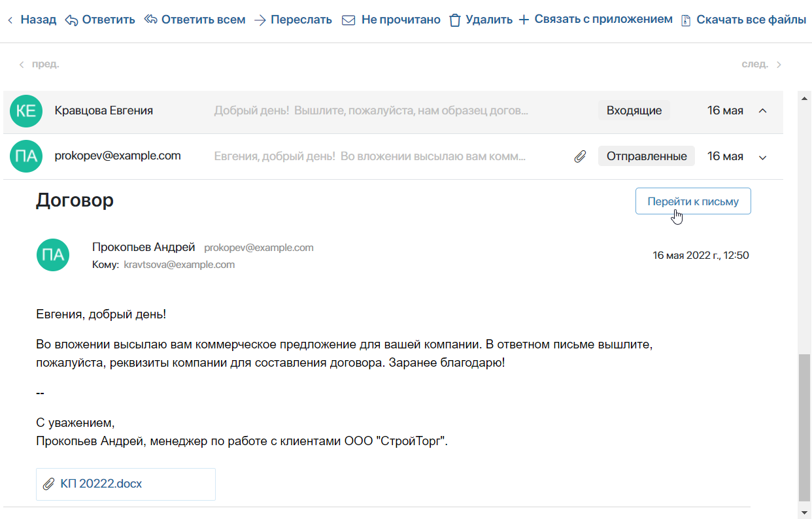Click the Ответить reply arrow icon

[71, 20]
